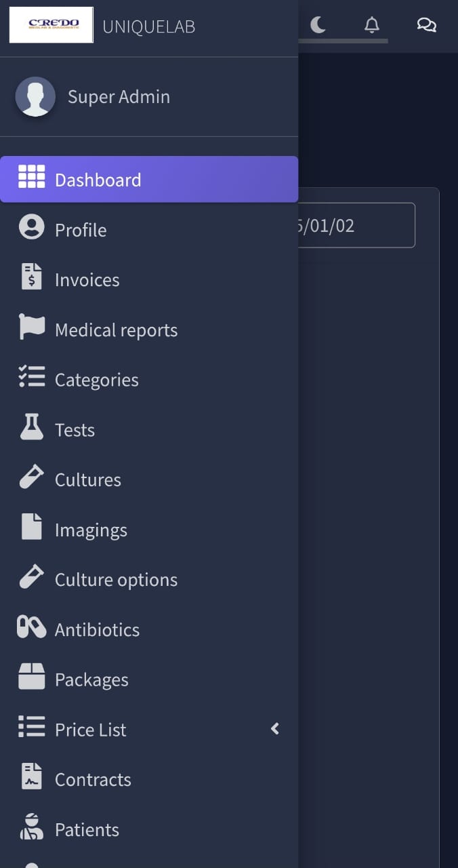
Task: Open the chat messages icon
Action: pyautogui.click(x=426, y=25)
